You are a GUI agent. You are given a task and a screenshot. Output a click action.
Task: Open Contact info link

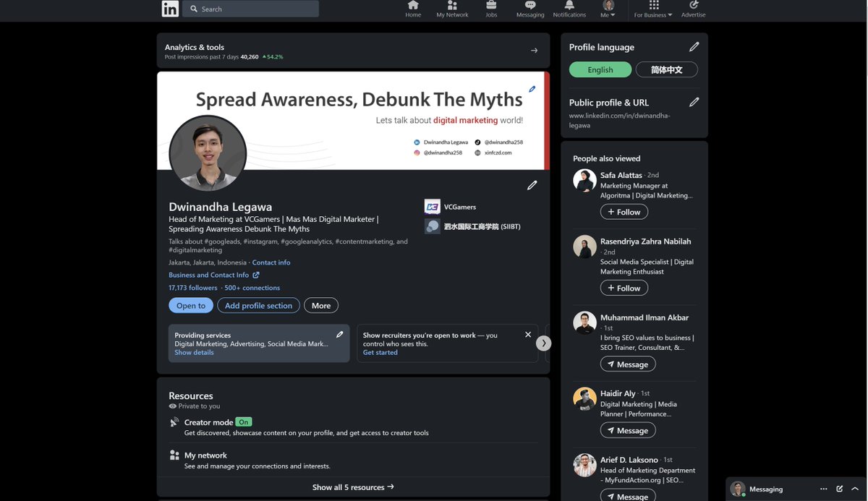click(x=271, y=262)
